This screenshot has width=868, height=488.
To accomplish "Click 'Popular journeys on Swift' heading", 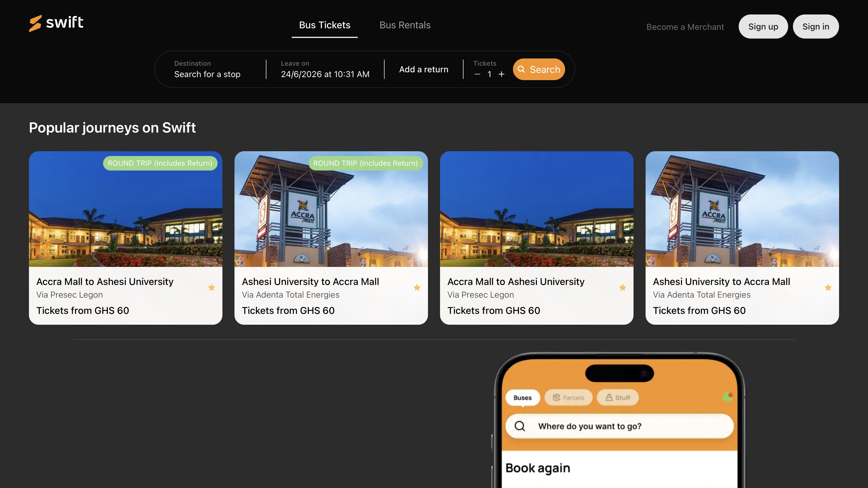I will point(112,128).
